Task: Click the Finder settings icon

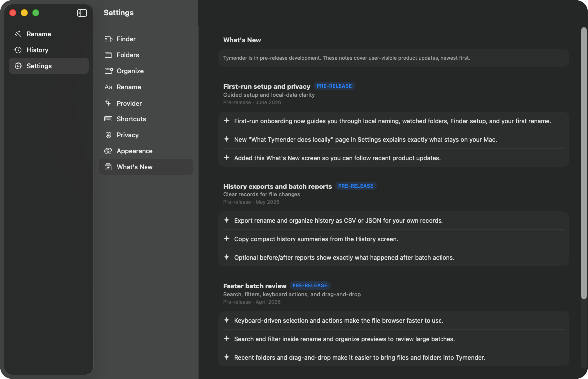Action: (108, 39)
